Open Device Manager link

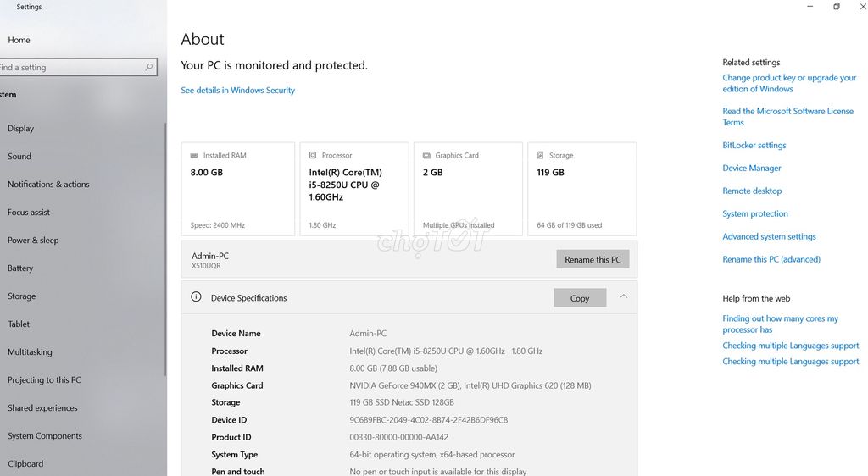[752, 168]
